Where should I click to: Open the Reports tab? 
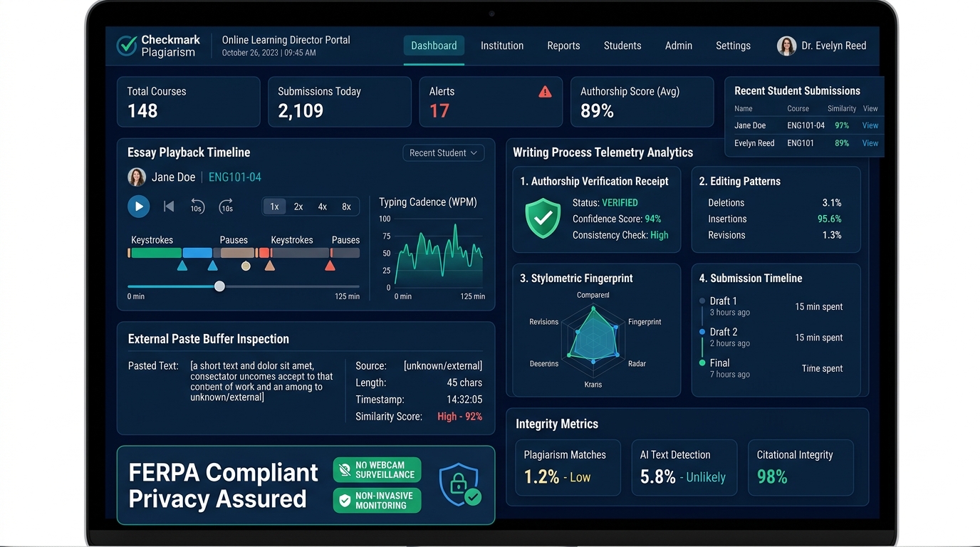coord(563,46)
